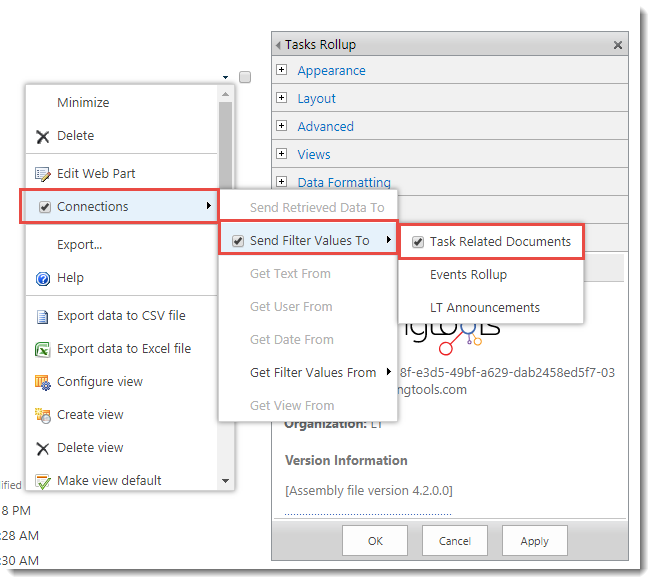Click the menu scrollbar thumb
The image size is (655, 584).
click(x=226, y=145)
